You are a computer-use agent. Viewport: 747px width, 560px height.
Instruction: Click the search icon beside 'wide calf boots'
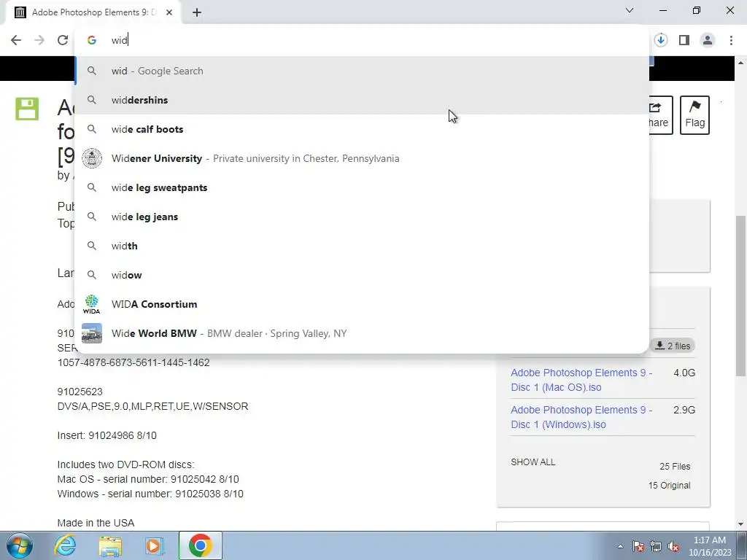(x=91, y=129)
